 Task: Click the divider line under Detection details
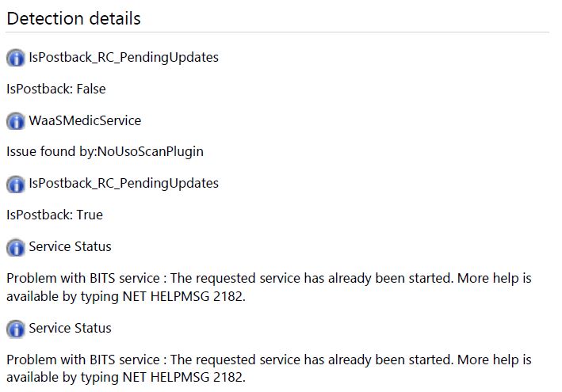pyautogui.click(x=277, y=32)
